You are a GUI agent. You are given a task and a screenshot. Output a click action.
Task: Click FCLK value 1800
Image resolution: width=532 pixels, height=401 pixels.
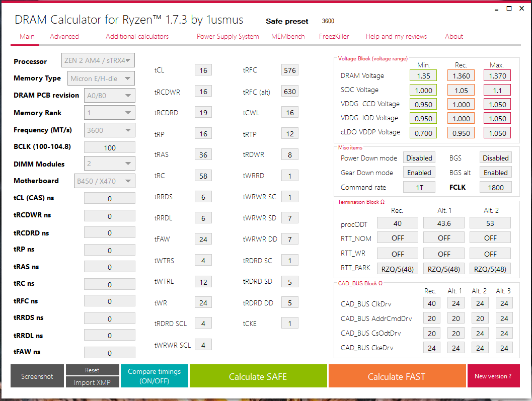pos(495,187)
